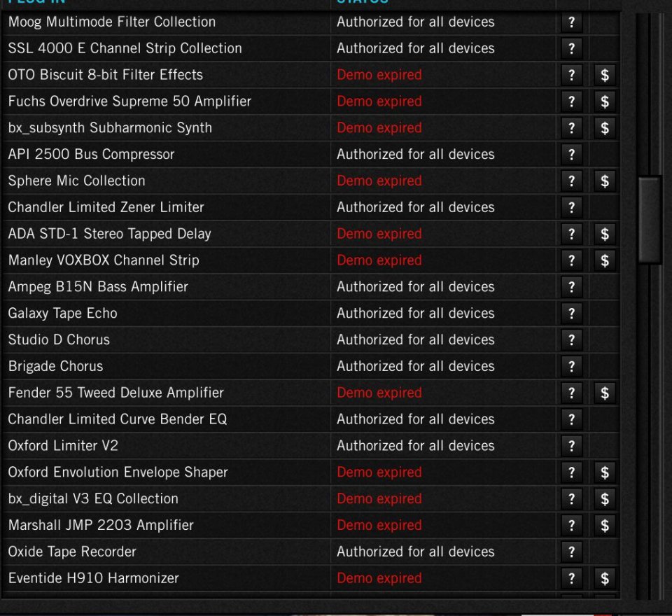
Task: Select the Brigade Chorus plug-in name
Action: click(x=55, y=366)
